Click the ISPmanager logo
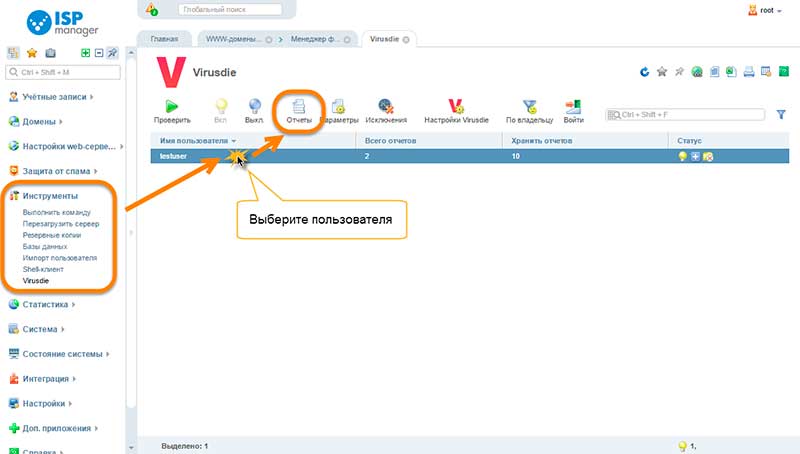The width and height of the screenshot is (800, 454). point(62,23)
